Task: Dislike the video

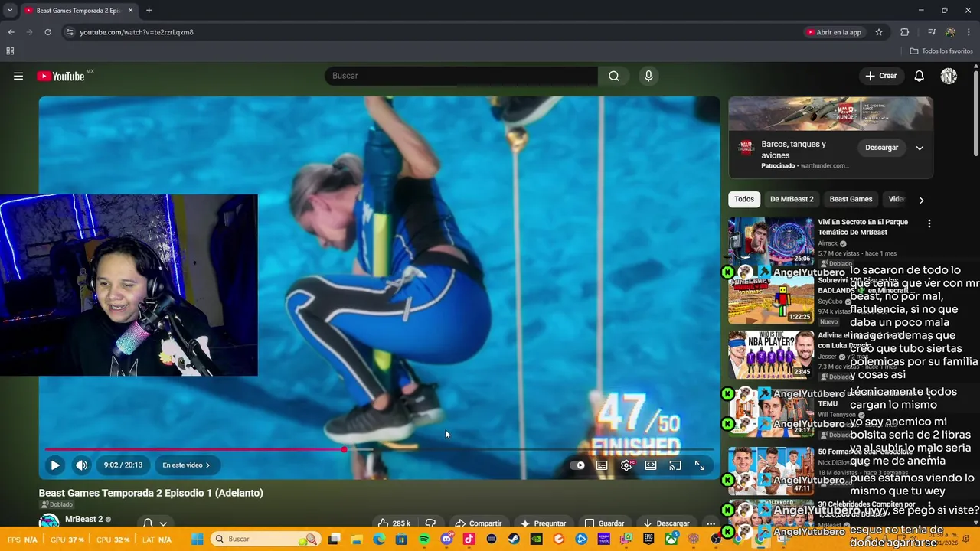Action: (430, 523)
